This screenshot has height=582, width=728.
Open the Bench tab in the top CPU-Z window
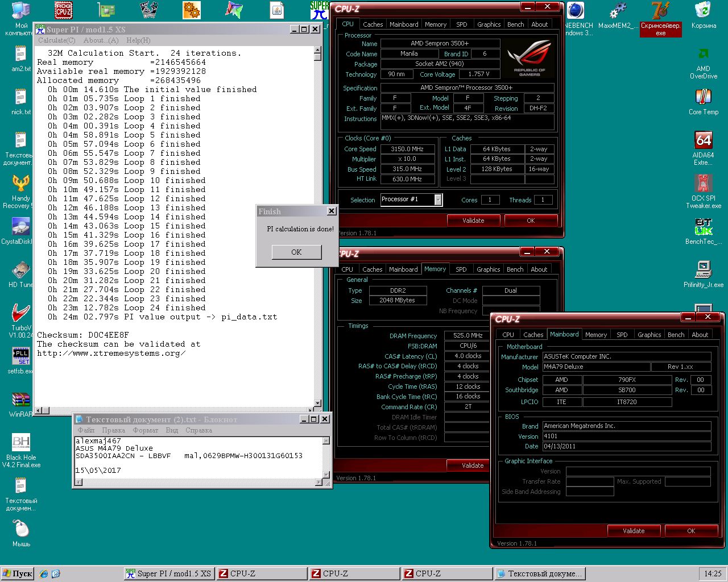tap(515, 24)
